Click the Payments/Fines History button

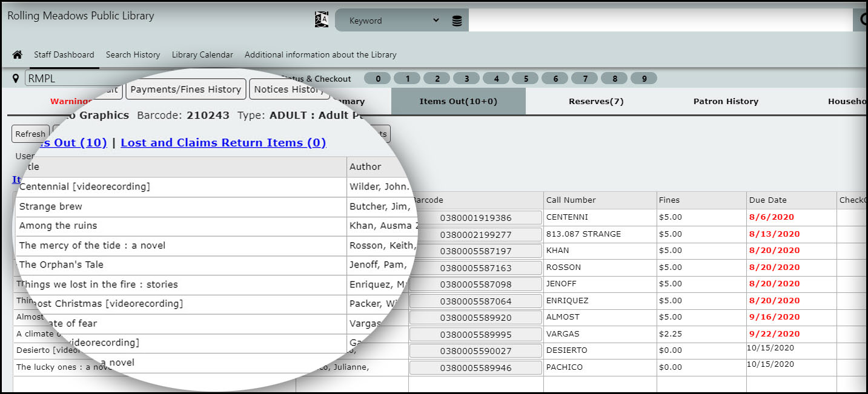point(186,89)
